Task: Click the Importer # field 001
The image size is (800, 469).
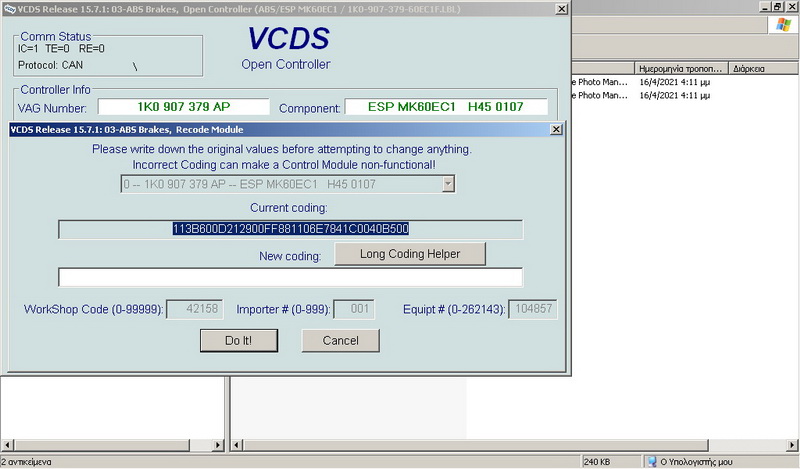Action: (354, 309)
